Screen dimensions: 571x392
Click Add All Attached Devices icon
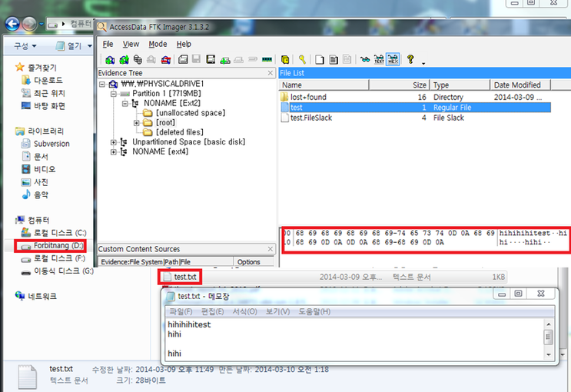[124, 59]
